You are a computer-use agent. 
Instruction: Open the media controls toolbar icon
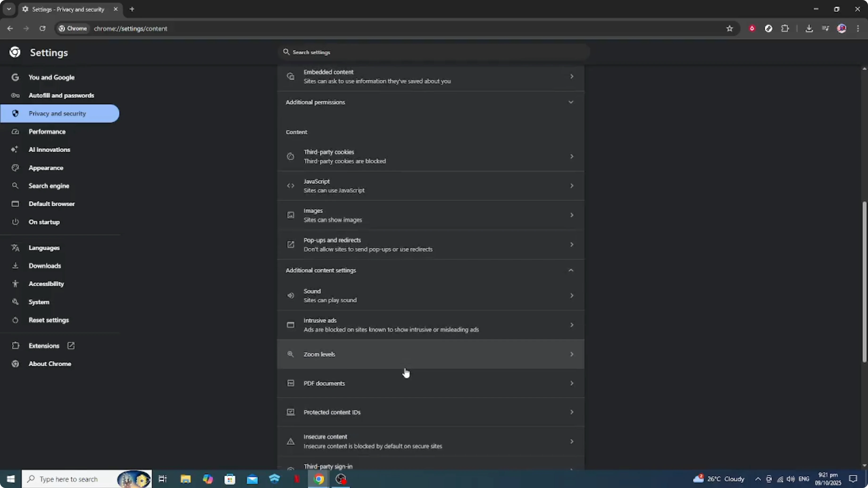click(x=825, y=29)
